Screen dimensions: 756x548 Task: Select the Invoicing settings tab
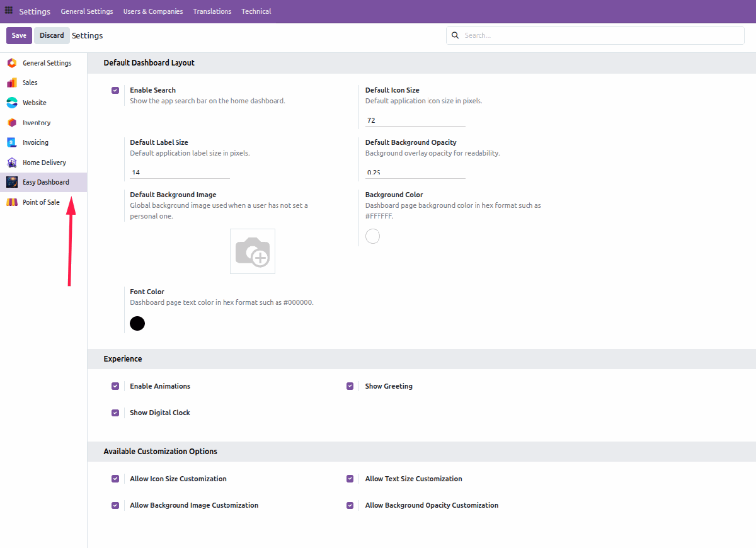pos(43,142)
